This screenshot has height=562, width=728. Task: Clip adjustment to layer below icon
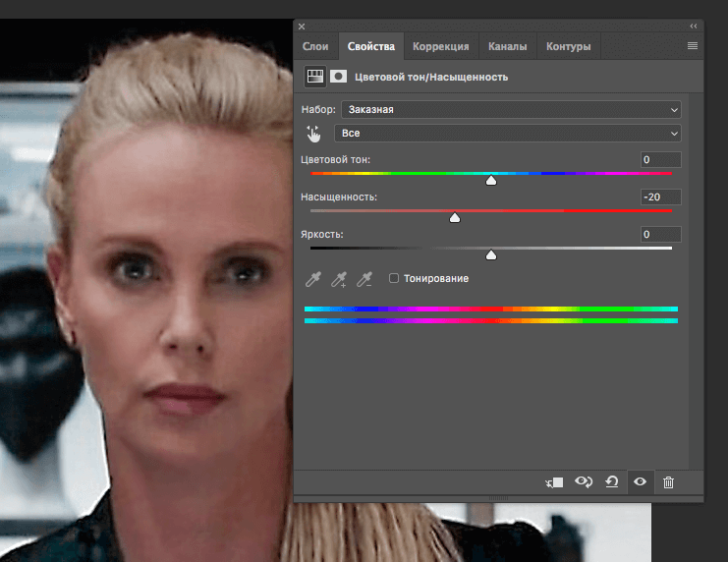point(554,481)
